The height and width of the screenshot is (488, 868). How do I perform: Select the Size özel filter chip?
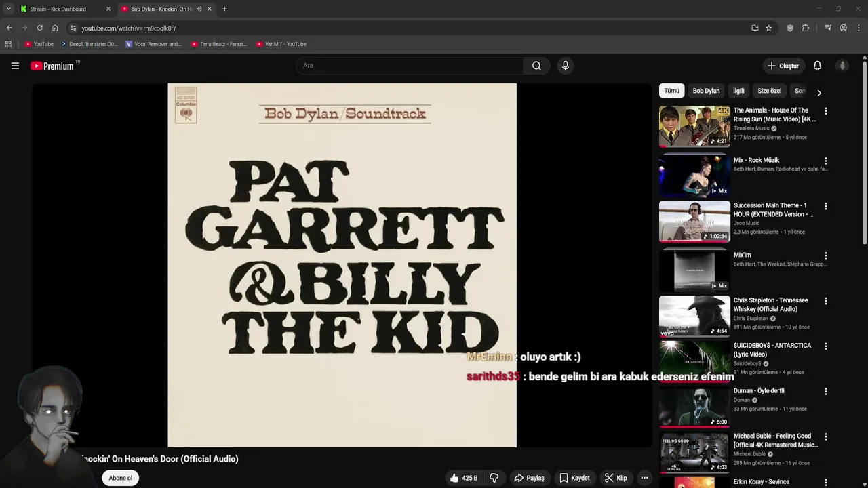pyautogui.click(x=769, y=91)
